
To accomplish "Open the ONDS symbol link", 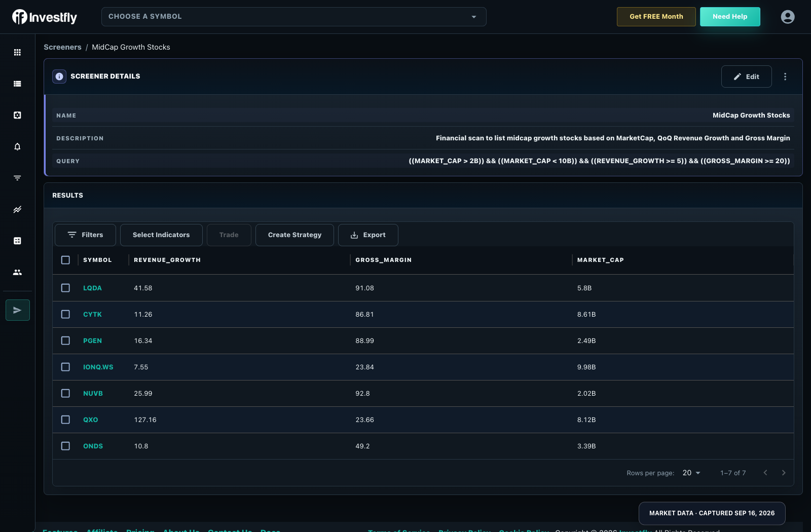I will pyautogui.click(x=93, y=446).
